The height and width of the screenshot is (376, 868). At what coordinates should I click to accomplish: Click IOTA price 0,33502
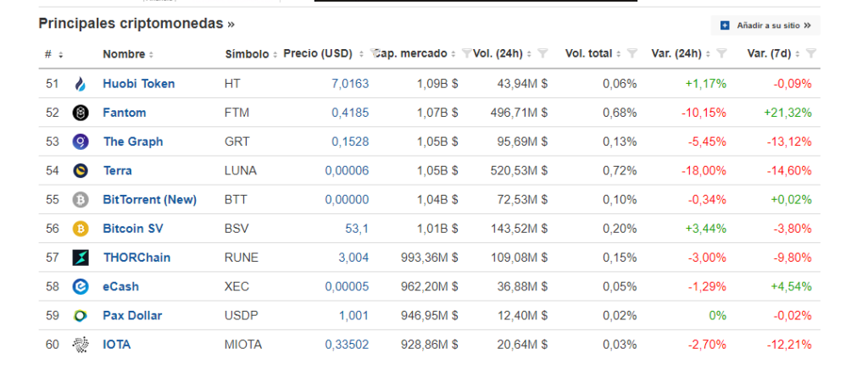[x=347, y=345]
